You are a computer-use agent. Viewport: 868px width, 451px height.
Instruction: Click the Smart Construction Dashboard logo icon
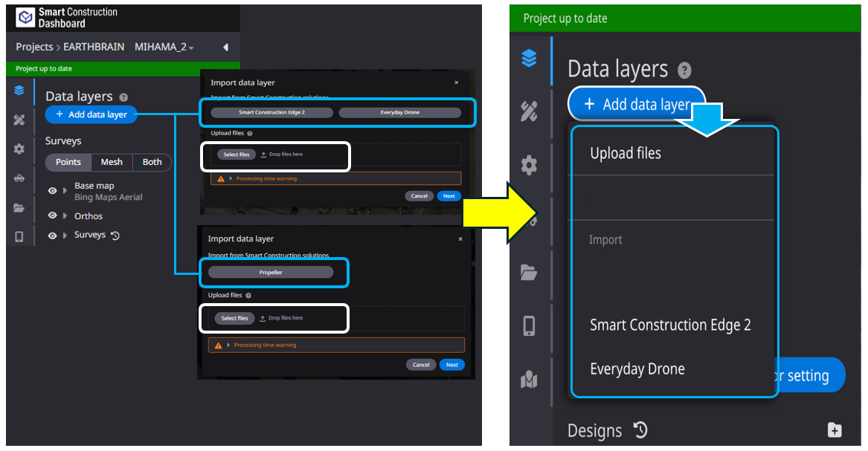(25, 18)
